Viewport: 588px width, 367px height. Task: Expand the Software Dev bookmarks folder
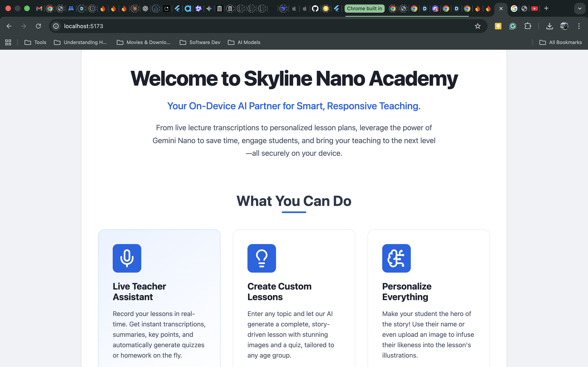point(200,42)
